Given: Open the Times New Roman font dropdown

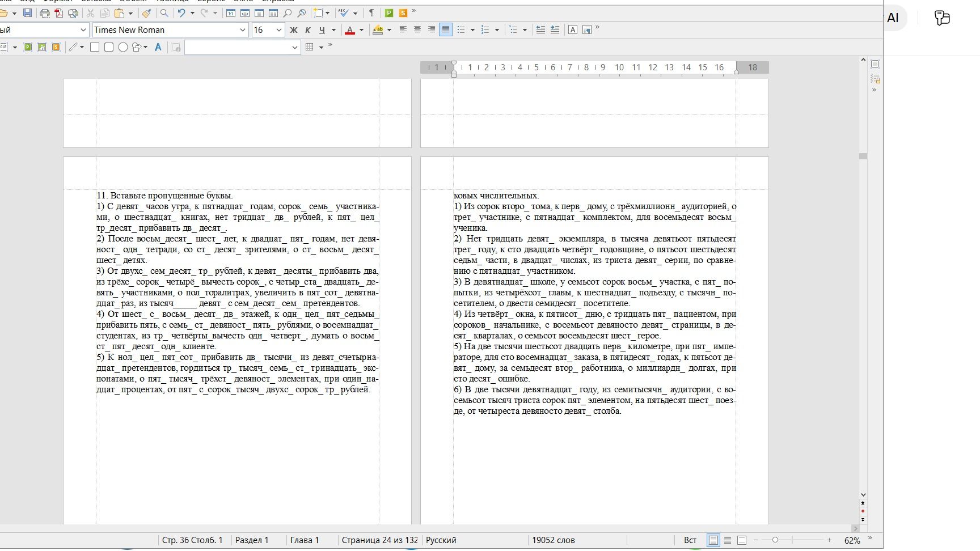Looking at the screenshot, I should [x=243, y=29].
